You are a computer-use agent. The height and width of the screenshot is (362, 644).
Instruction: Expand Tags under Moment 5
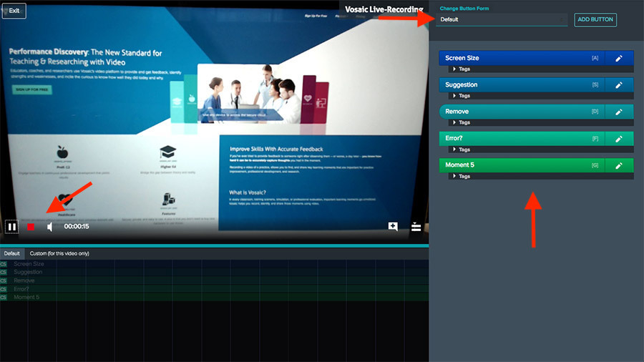pyautogui.click(x=462, y=176)
